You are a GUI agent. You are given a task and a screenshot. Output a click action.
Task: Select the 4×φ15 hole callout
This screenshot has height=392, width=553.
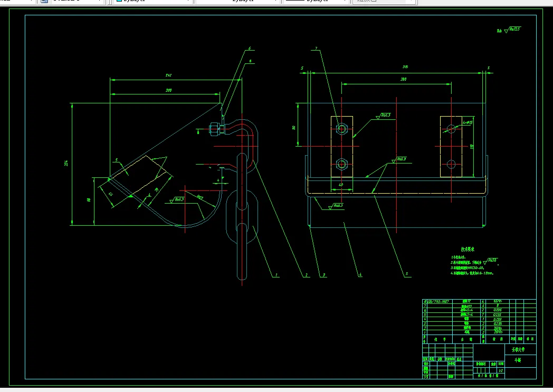(x=468, y=122)
